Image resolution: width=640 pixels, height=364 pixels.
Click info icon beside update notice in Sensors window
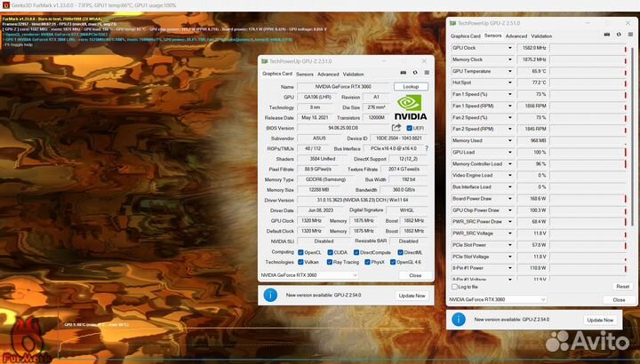(x=459, y=320)
